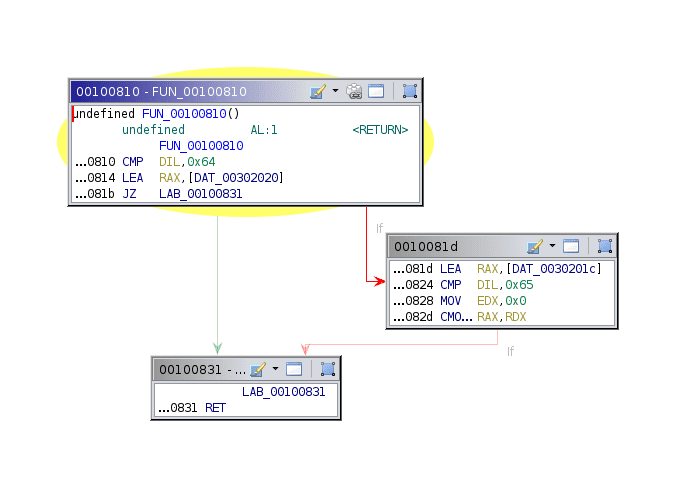Select the RET instruction at 0831

pyautogui.click(x=215, y=408)
